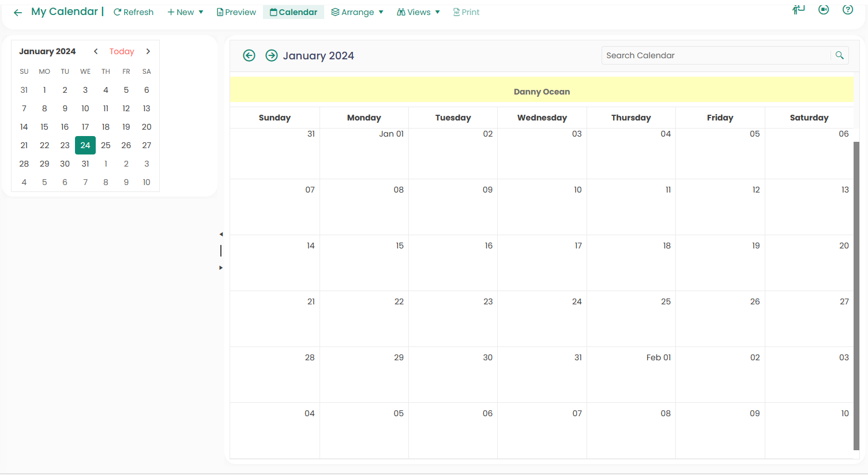Open the Preview view
The height and width of the screenshot is (475, 868).
(x=236, y=12)
